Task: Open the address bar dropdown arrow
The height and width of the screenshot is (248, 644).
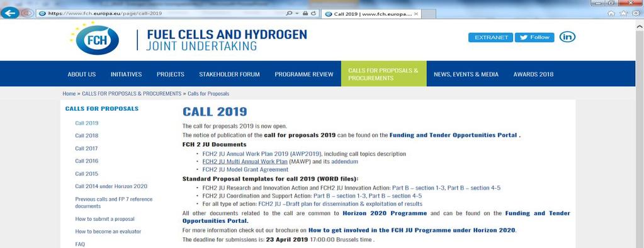Action: pyautogui.click(x=297, y=13)
